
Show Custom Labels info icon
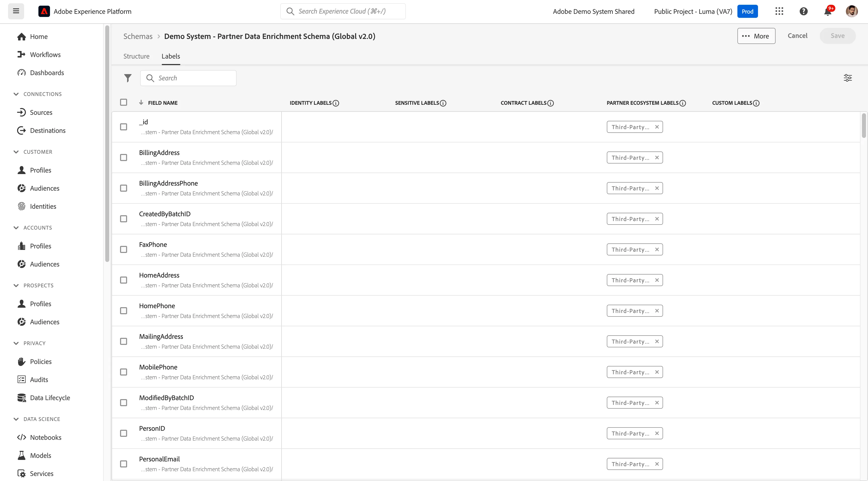[756, 103]
